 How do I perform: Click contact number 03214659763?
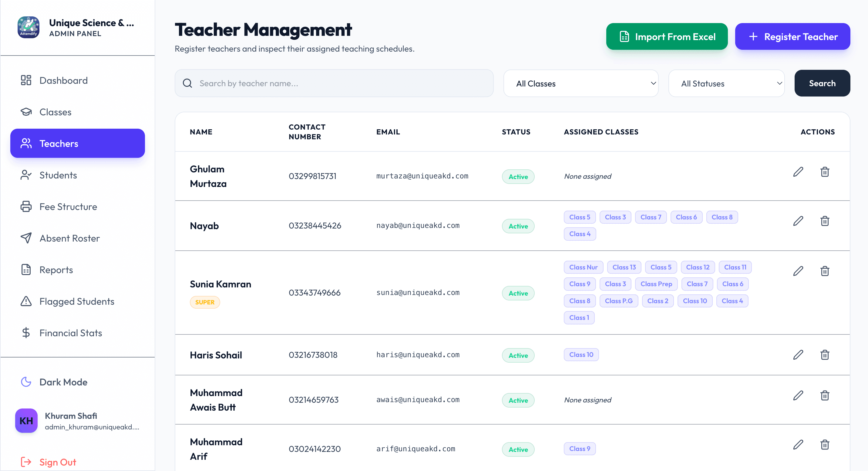coord(313,400)
